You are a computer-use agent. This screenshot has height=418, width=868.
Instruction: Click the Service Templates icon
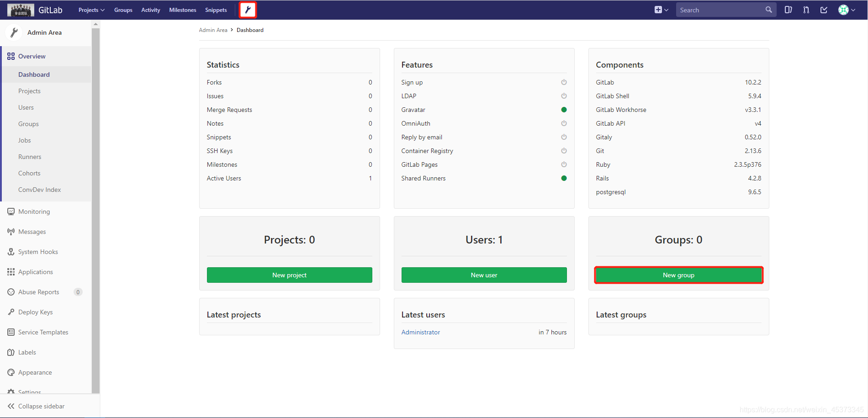[11, 332]
